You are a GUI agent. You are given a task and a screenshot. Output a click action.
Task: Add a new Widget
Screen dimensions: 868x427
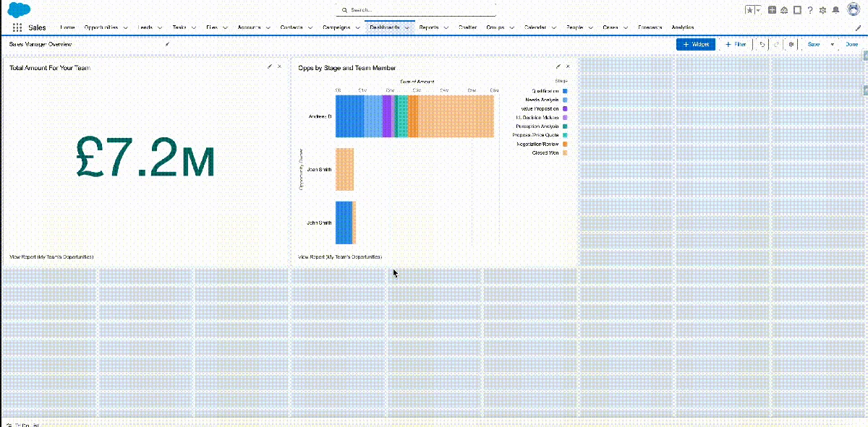[696, 44]
